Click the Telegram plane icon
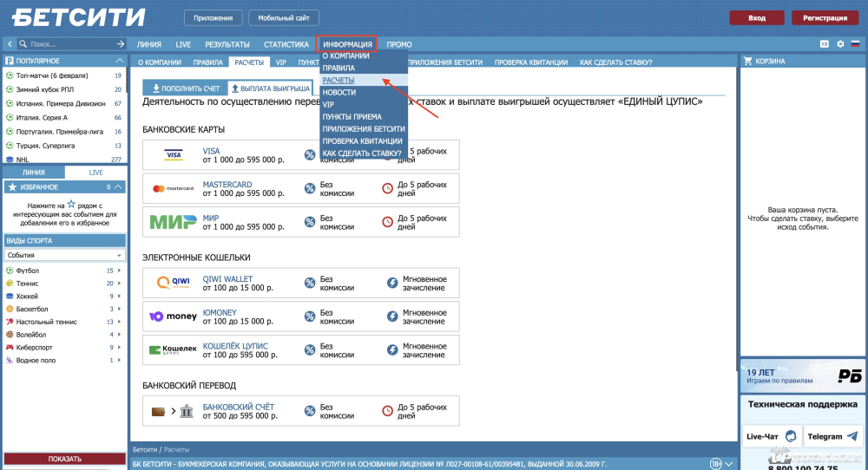 (852, 436)
